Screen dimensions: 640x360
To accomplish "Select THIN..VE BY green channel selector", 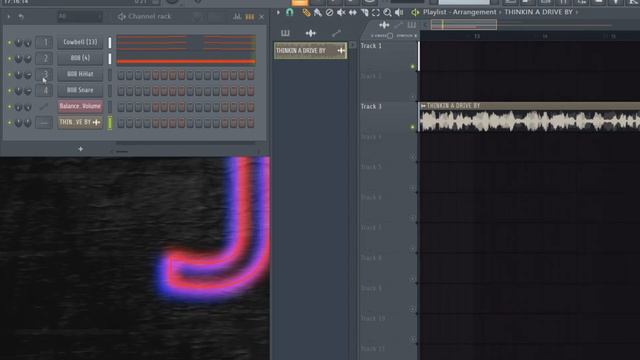I will [x=110, y=123].
